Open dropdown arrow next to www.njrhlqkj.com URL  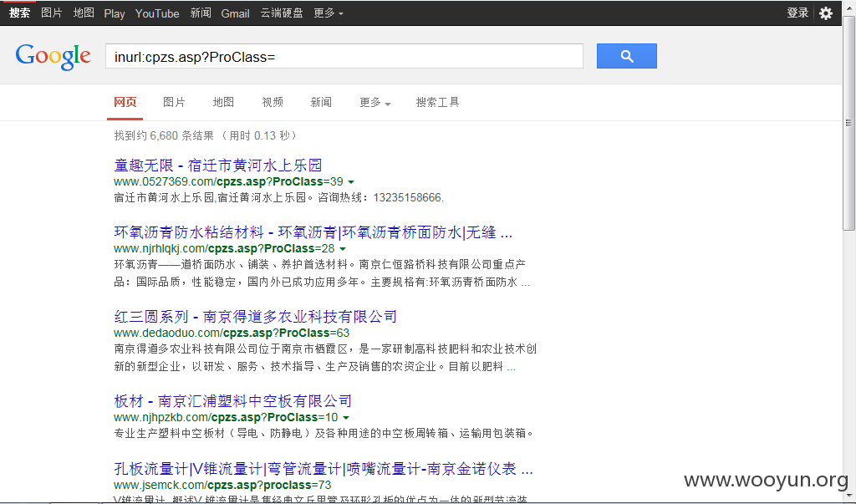coord(342,249)
